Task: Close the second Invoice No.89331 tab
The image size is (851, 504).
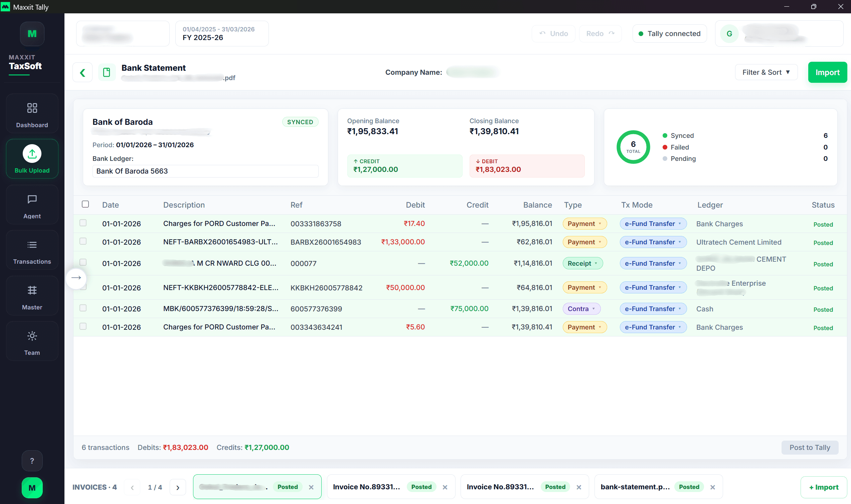Action: coord(445,487)
